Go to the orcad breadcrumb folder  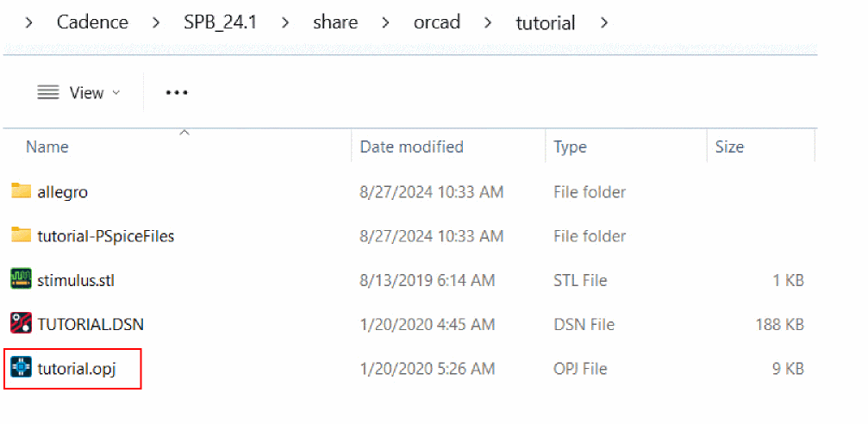437,22
